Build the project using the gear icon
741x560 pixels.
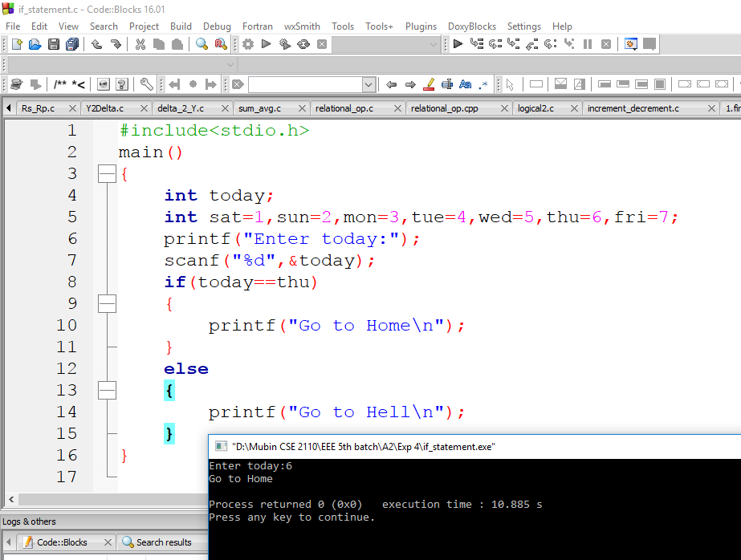[x=247, y=45]
